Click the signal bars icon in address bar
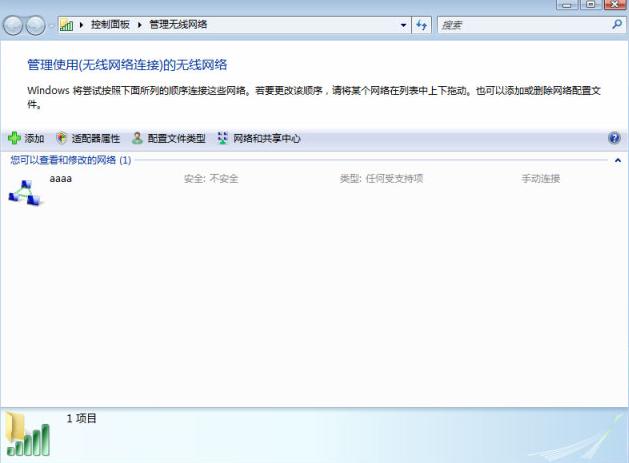 click(67, 25)
